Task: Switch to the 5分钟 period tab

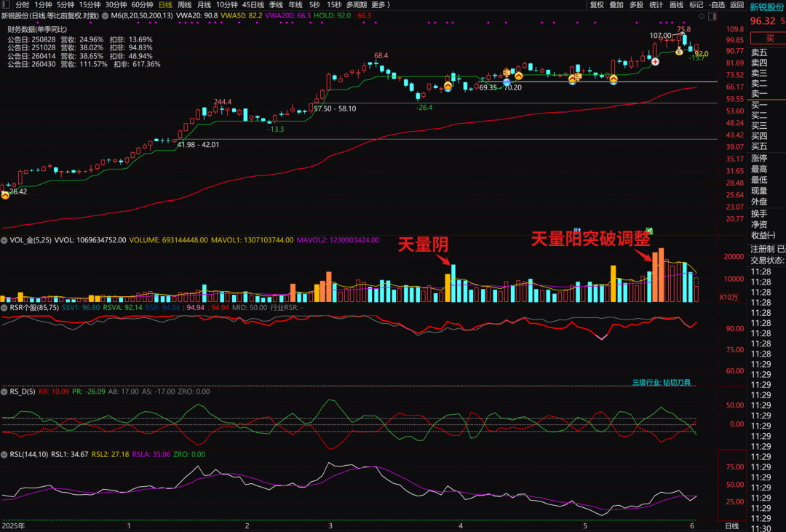Action: tap(65, 4)
